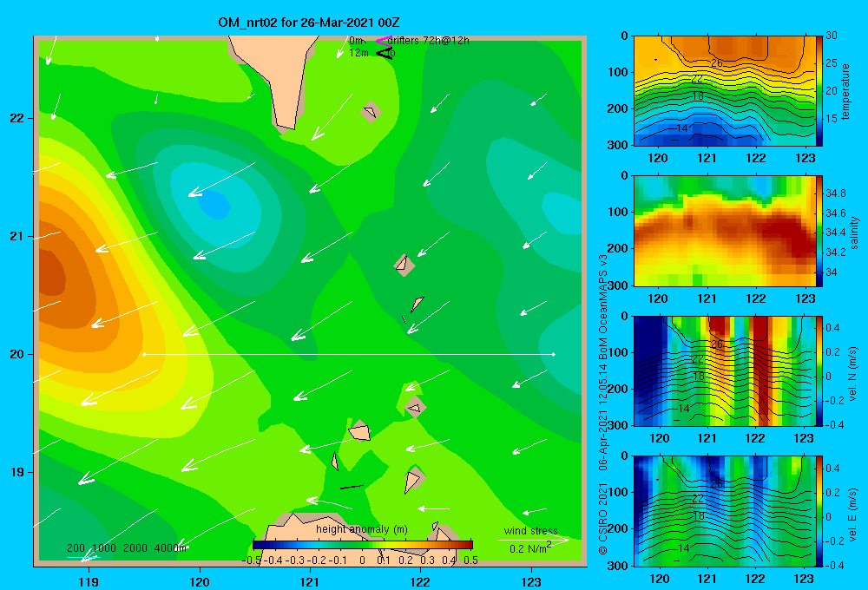Viewport: 868px width, 590px height.
Task: Select the narrow island near 122E, 20.4N
Action: point(418,304)
